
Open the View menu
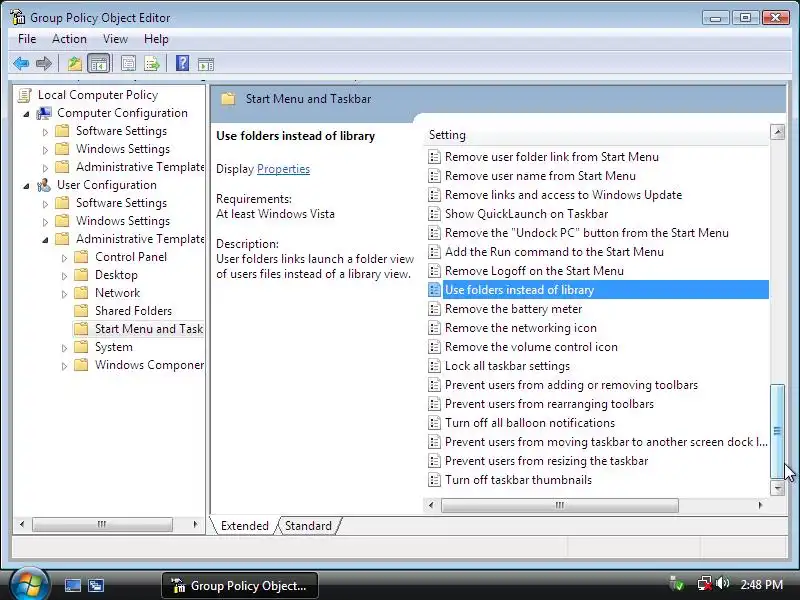115,39
